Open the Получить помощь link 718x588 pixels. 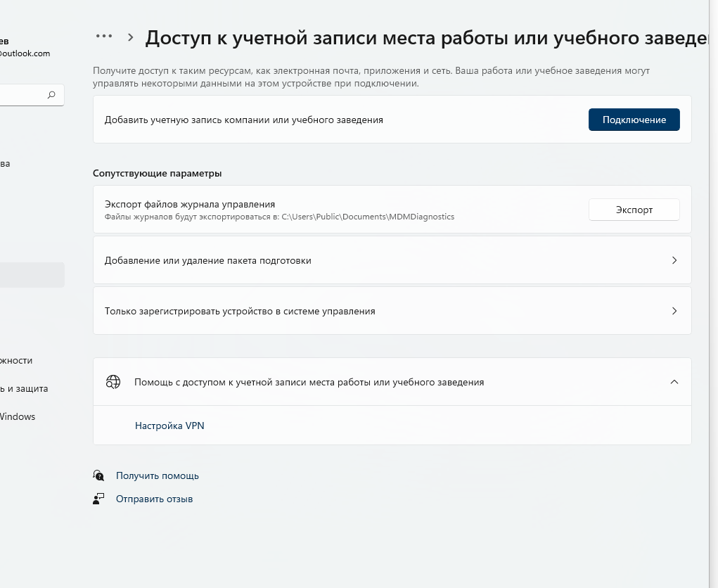click(x=157, y=475)
